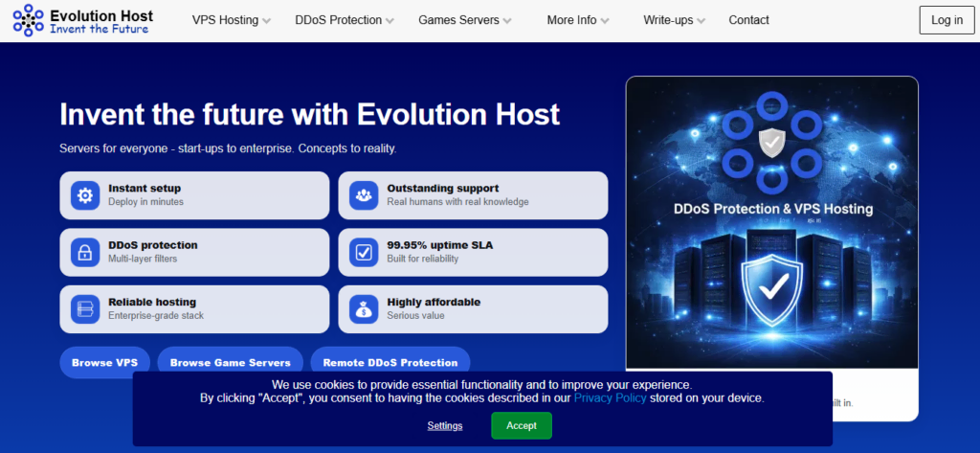Viewport: 980px width, 453px height.
Task: Click the Log in button
Action: click(x=947, y=20)
